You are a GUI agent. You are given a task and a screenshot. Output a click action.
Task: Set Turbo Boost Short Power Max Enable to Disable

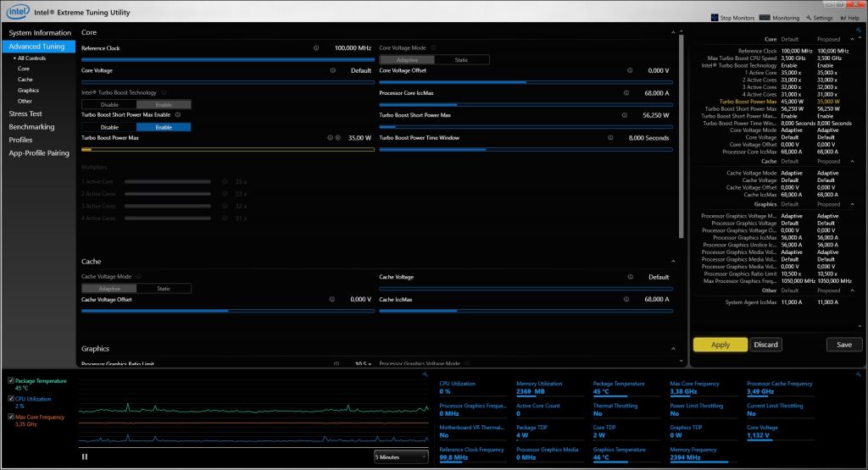(x=109, y=127)
